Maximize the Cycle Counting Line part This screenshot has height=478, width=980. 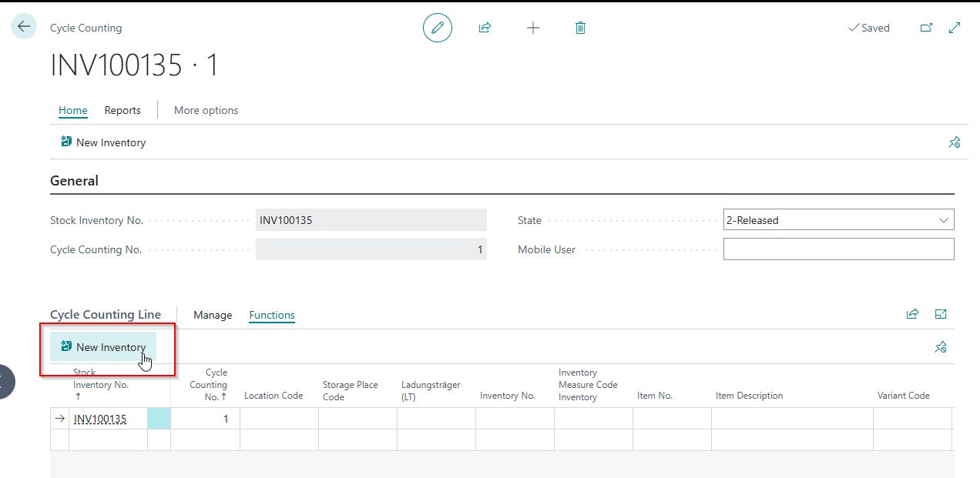tap(941, 314)
